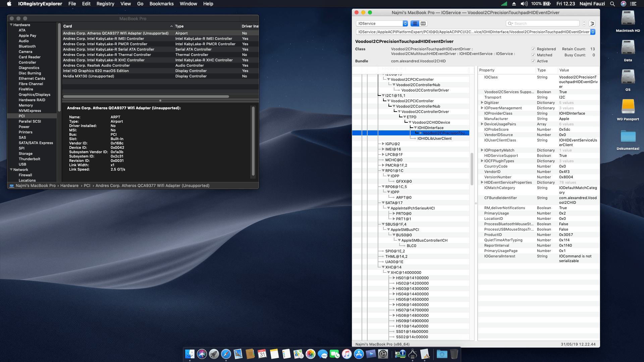This screenshot has width=644, height=362.
Task: Expand the Digitizer dictionary property
Action: coord(482,103)
